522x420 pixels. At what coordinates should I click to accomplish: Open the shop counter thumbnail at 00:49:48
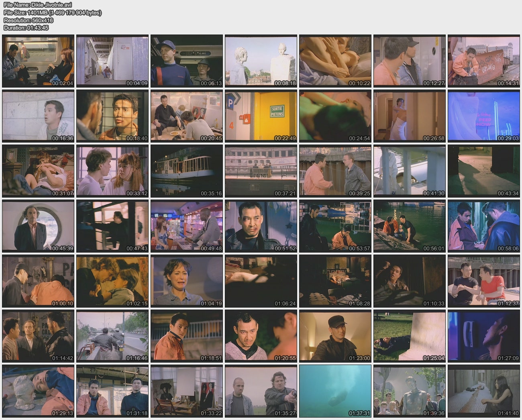(187, 226)
